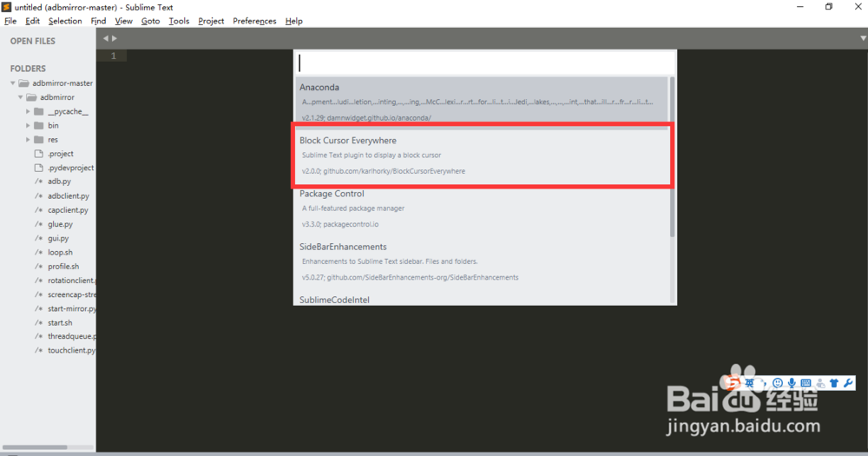The height and width of the screenshot is (456, 868).
Task: Open the Find menu
Action: (98, 21)
